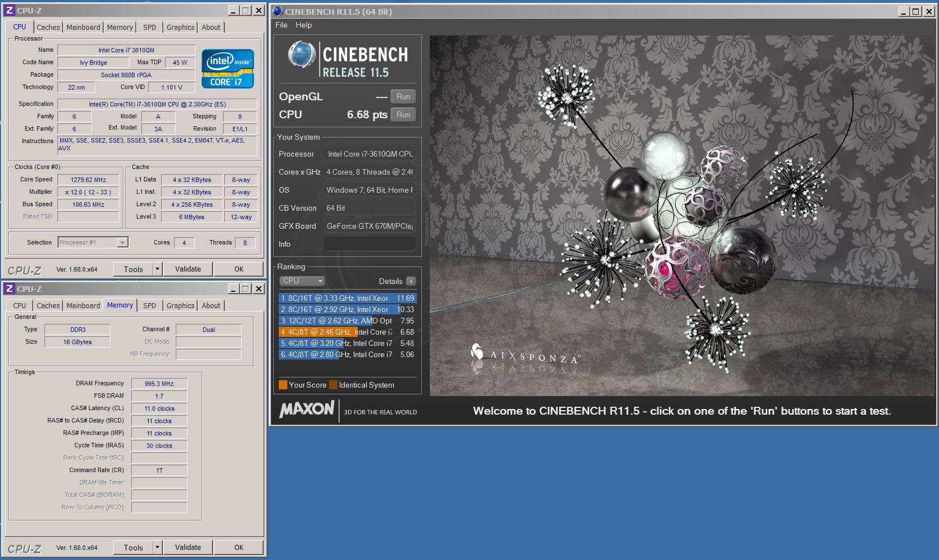Click the Info input field in Cinebench
Viewport: 939px width, 560px height.
point(370,244)
